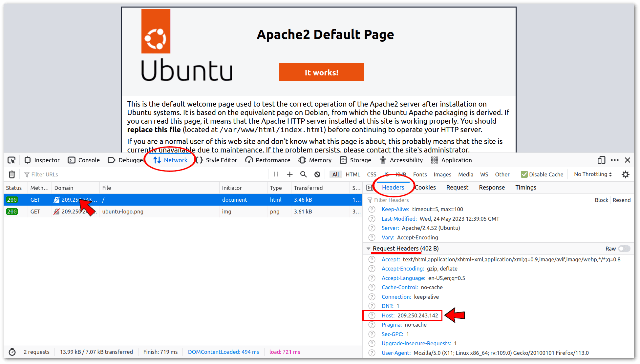Select the Network tab
The width and height of the screenshot is (640, 364).
tap(170, 160)
